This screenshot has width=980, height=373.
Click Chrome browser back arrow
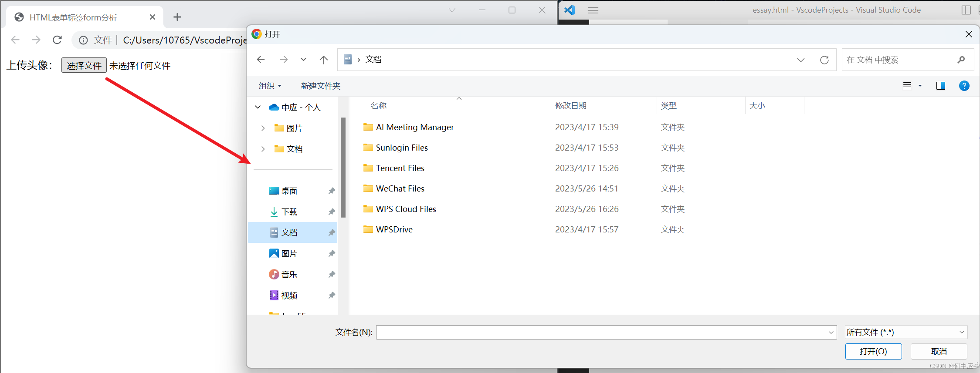pyautogui.click(x=15, y=40)
